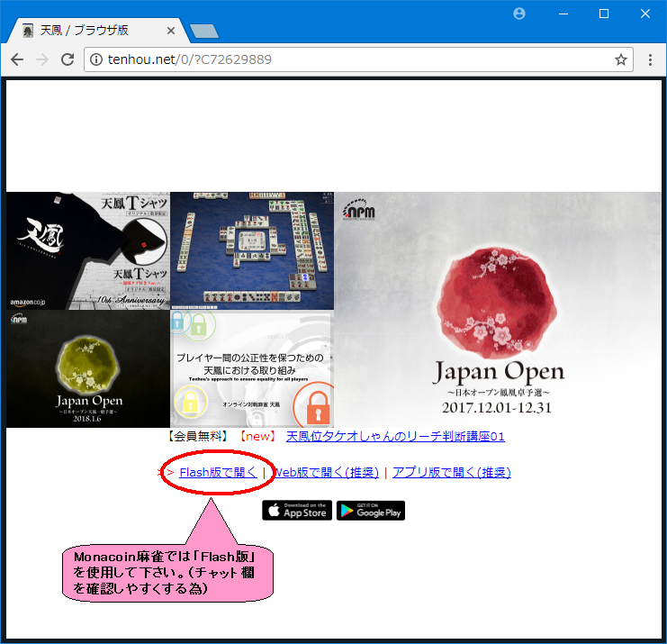Select the 天鳳 / ブラウザ版 tab
The image size is (667, 644).
pos(98,31)
